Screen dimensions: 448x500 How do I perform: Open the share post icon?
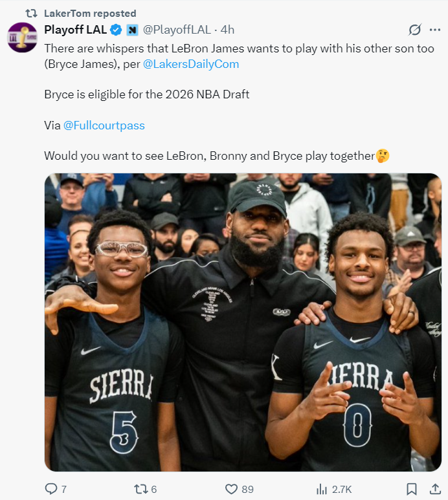(434, 489)
